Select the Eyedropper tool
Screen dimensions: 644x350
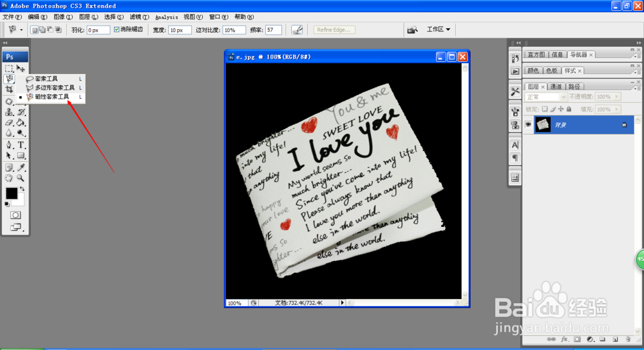coord(21,168)
